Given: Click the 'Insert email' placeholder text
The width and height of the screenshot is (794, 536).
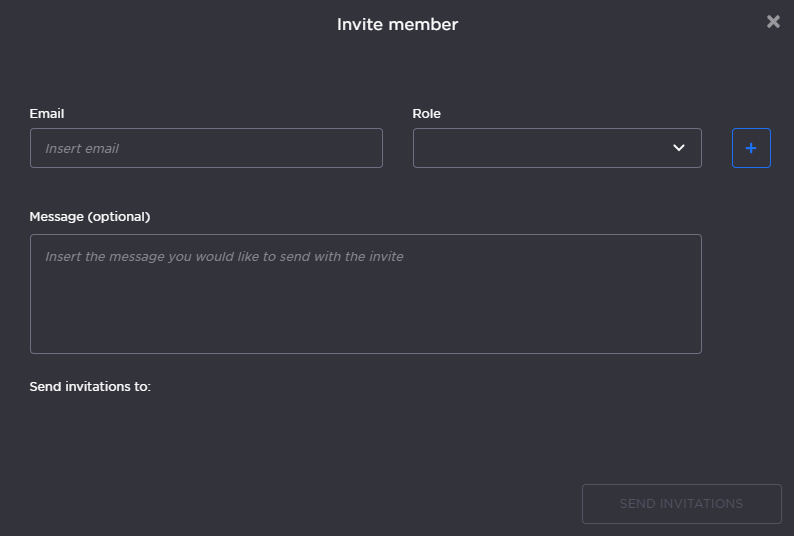Looking at the screenshot, I should [x=82, y=148].
